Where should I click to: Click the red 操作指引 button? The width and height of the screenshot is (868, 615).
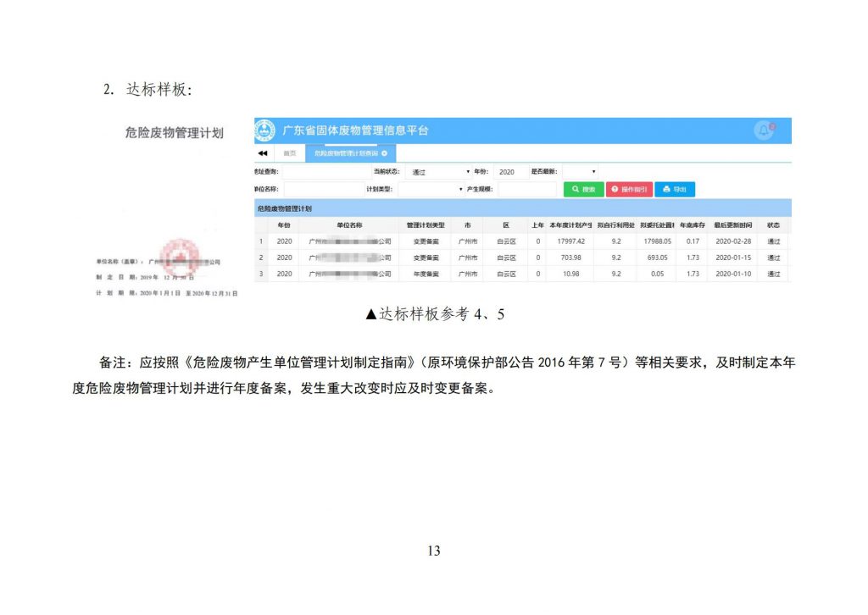coord(630,189)
